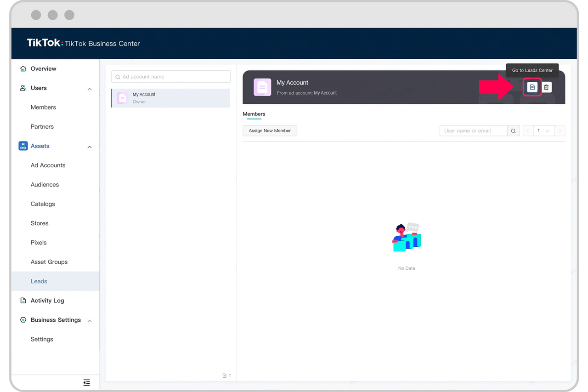Click My Account purple form icon in list
The height and width of the screenshot is (392, 588).
tap(122, 98)
